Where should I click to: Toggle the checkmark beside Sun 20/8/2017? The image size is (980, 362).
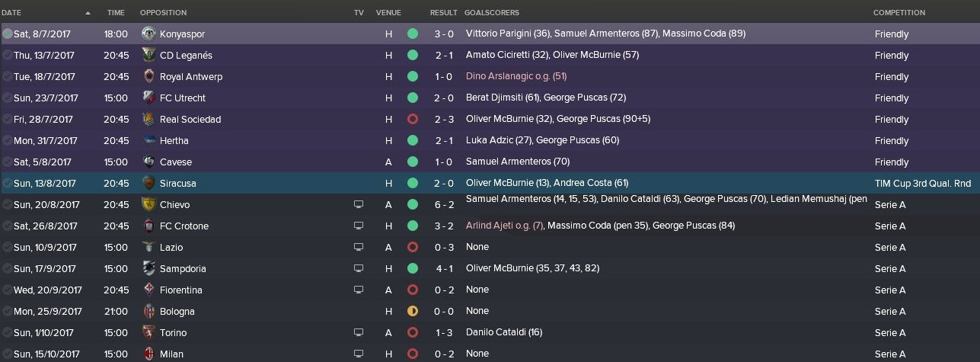click(x=7, y=205)
